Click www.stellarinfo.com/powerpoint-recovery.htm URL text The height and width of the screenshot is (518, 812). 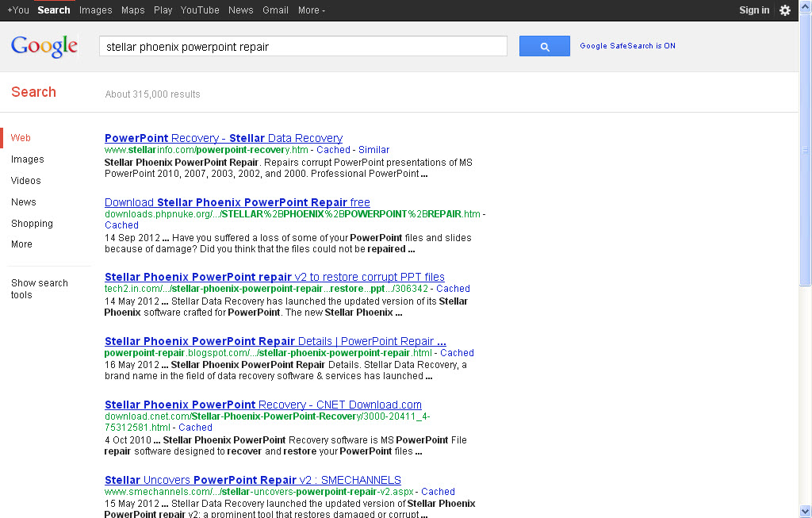tap(206, 150)
